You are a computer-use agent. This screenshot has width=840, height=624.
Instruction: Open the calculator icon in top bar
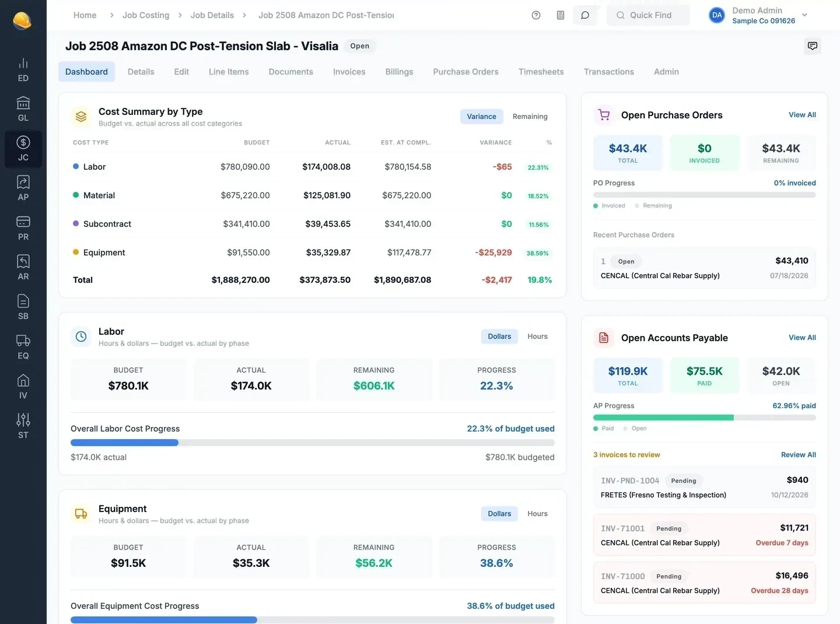coord(561,15)
